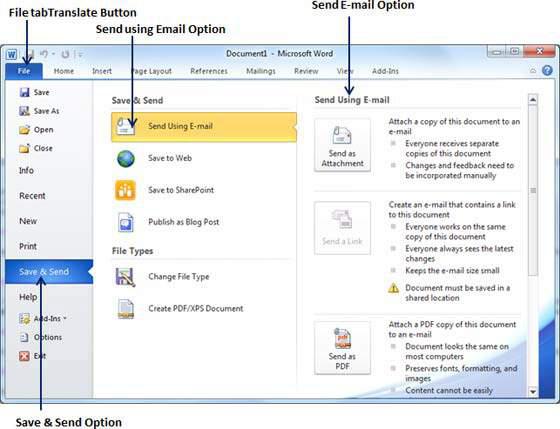Click the Options icon in sidebar
This screenshot has height=429, width=560.
[x=24, y=337]
